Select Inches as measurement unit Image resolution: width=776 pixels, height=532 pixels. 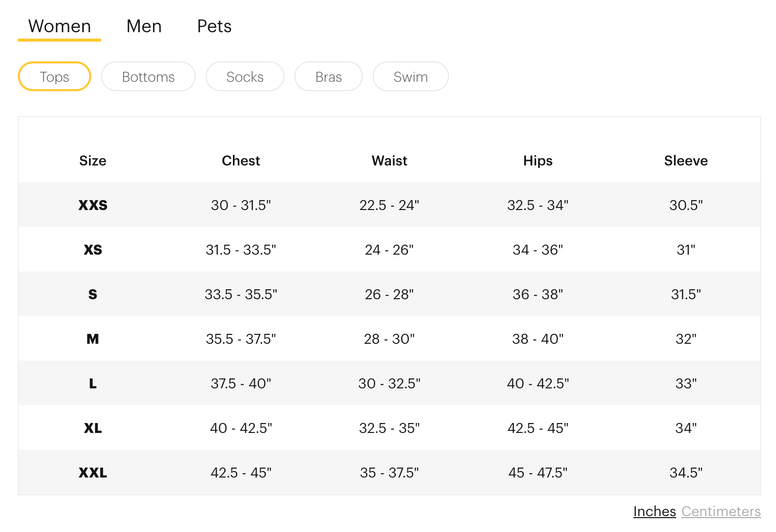[654, 511]
